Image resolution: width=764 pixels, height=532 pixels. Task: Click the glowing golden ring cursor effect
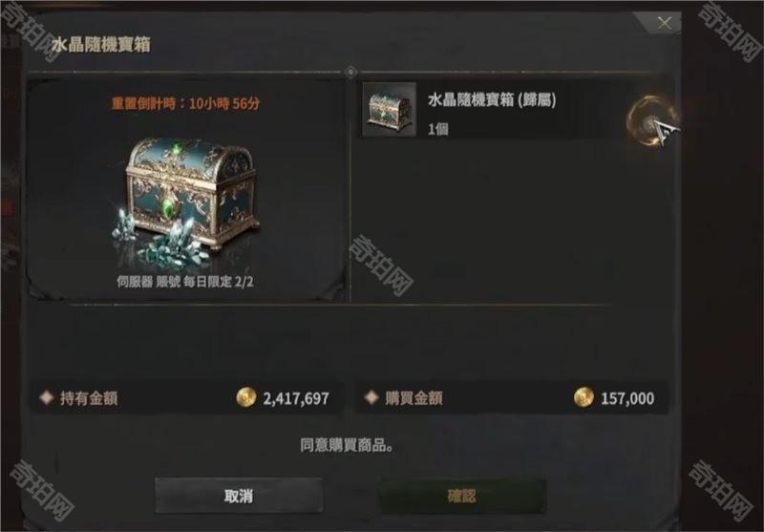pyautogui.click(x=651, y=120)
